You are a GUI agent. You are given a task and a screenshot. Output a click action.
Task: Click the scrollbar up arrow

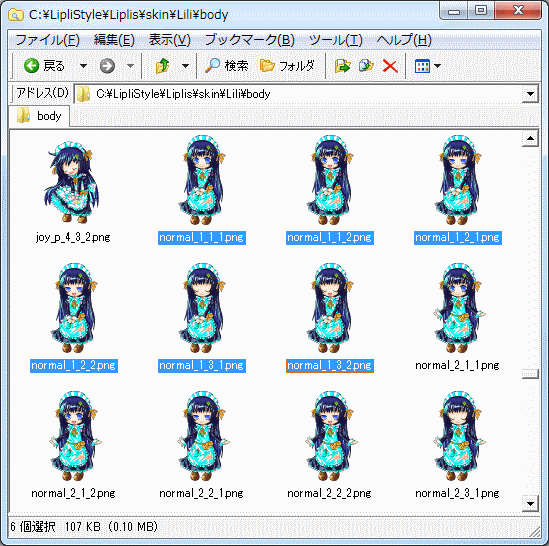(530, 139)
